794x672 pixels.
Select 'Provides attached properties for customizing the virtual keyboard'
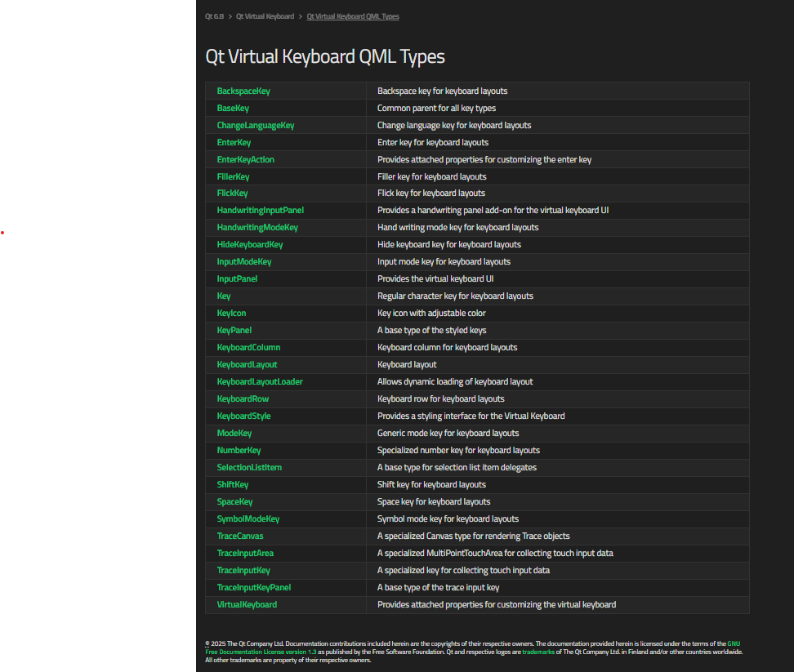[497, 605]
